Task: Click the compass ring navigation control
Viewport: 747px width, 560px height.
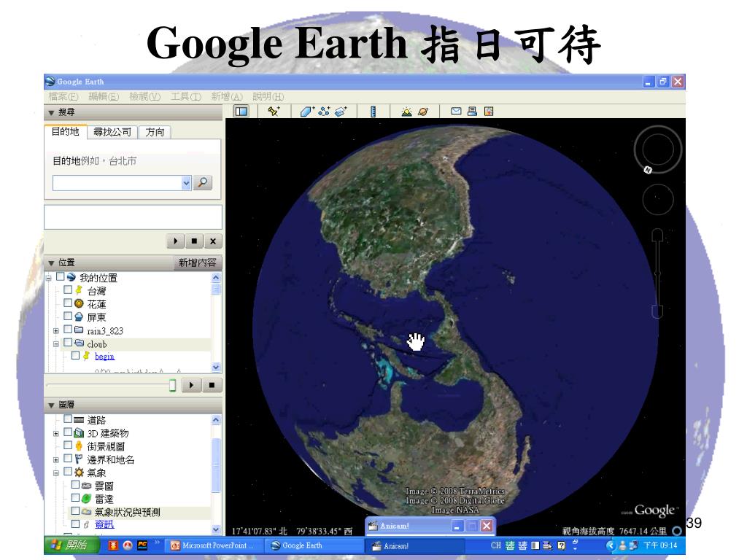Action: pyautogui.click(x=658, y=149)
